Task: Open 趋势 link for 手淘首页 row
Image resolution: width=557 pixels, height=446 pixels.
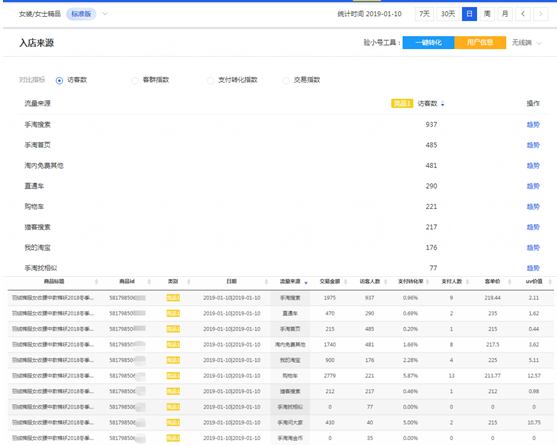Action: (533, 145)
